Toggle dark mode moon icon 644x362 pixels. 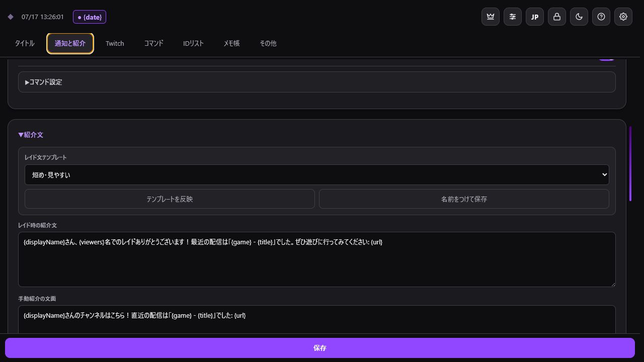(579, 17)
